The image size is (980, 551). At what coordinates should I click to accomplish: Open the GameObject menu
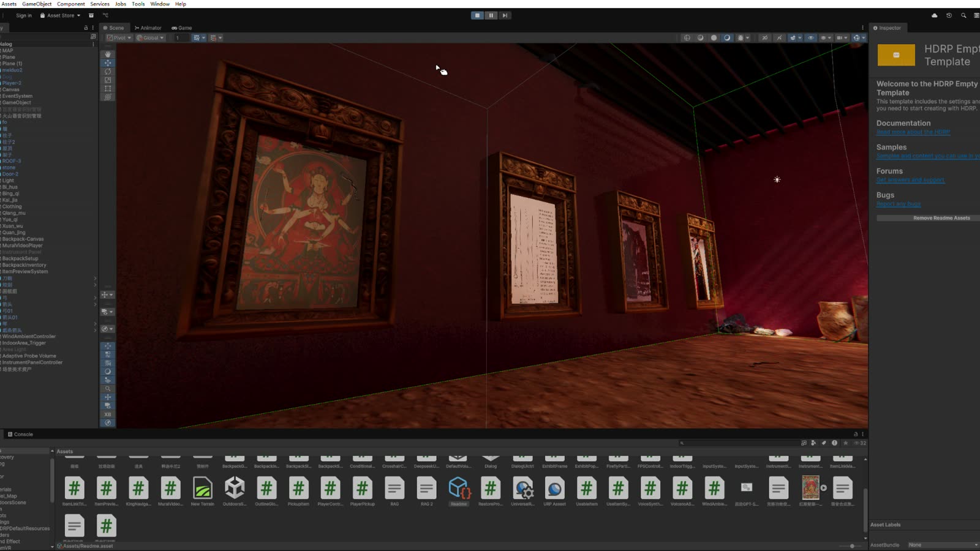tap(37, 4)
